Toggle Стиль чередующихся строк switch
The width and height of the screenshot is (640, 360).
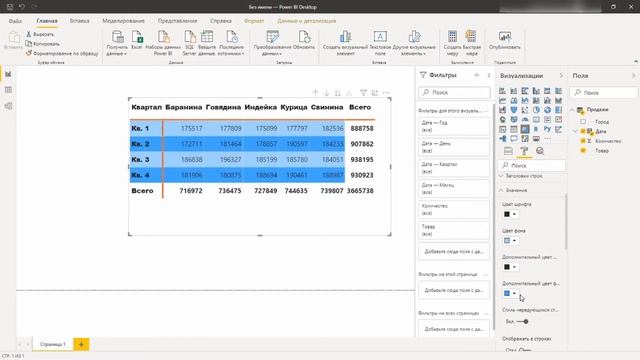tap(523, 322)
